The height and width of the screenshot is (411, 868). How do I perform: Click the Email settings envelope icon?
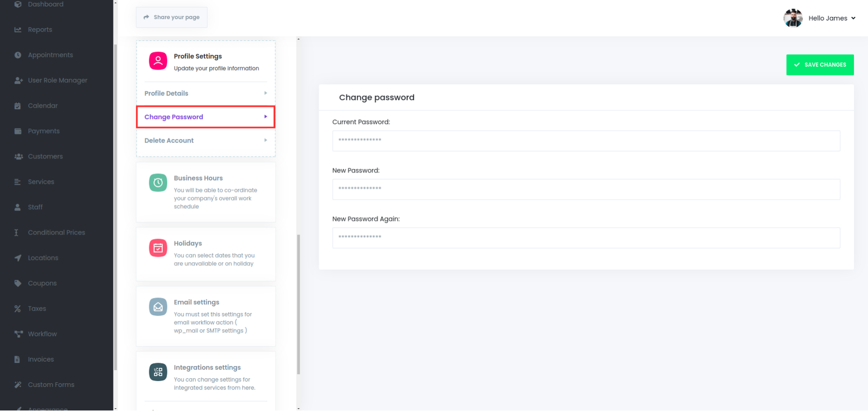158,307
